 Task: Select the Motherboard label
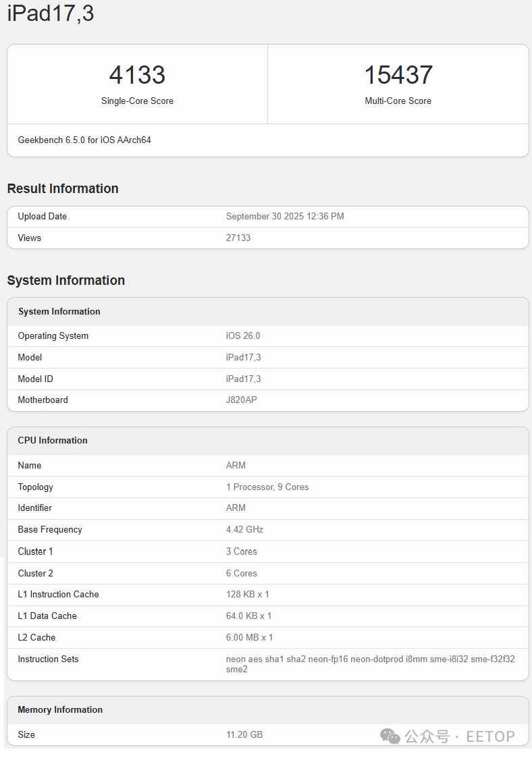pos(43,400)
